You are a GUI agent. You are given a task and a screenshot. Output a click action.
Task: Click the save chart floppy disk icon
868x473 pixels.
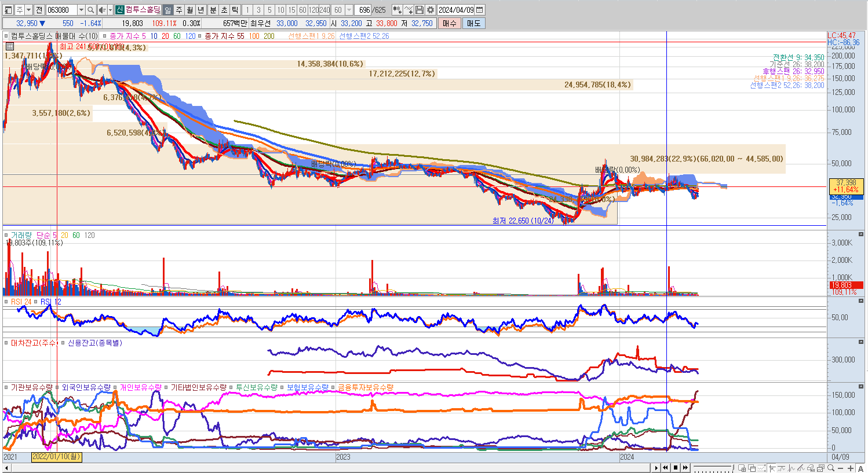click(x=420, y=10)
